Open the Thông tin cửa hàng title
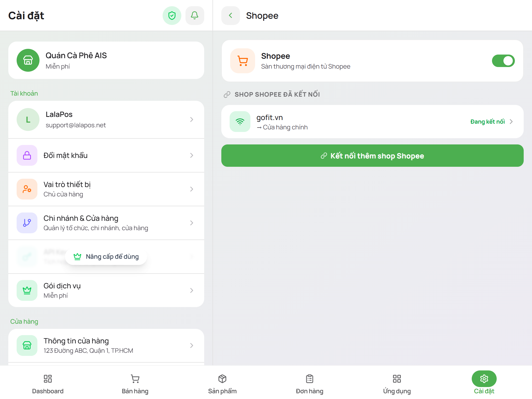Screen dimensions: 532x399 tap(76, 341)
